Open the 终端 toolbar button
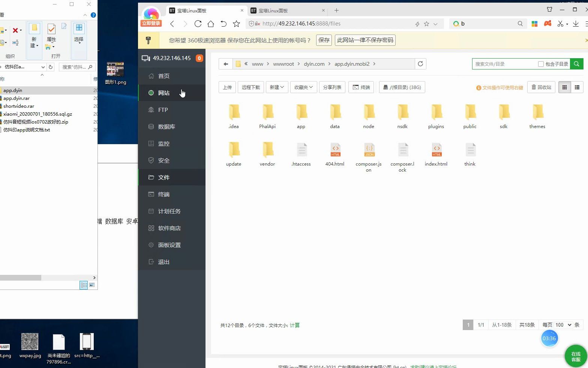Screen dimensions: 588x368 (361, 87)
